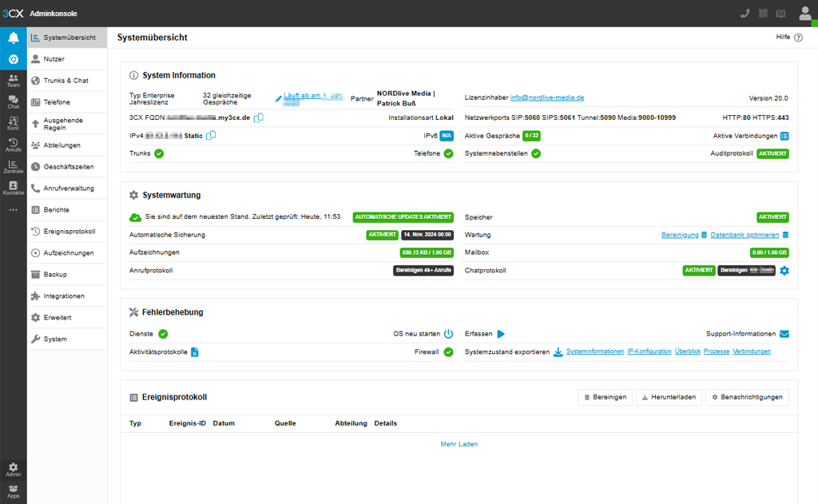Toggle the Automatische Updates Aktiviert badge
818x504 pixels.
[x=403, y=217]
